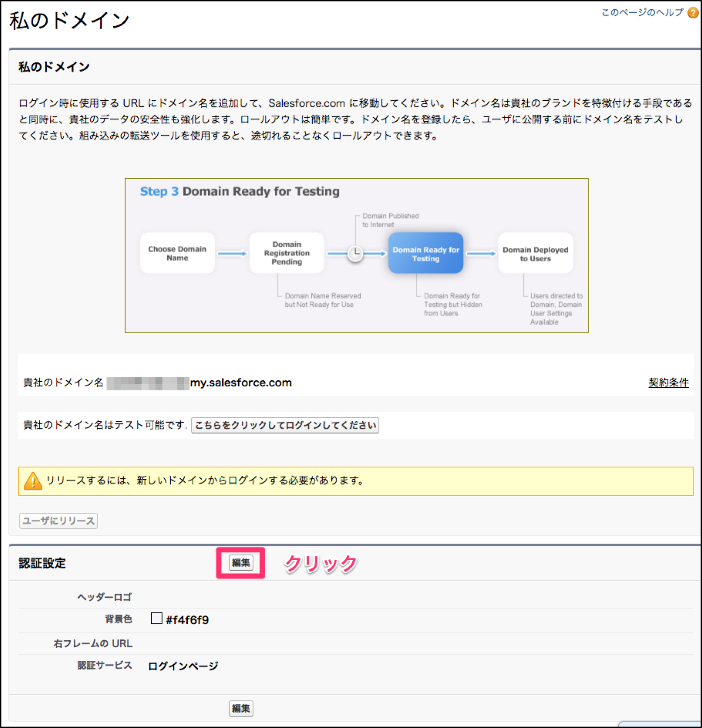Click the 認証サービス label

105,665
